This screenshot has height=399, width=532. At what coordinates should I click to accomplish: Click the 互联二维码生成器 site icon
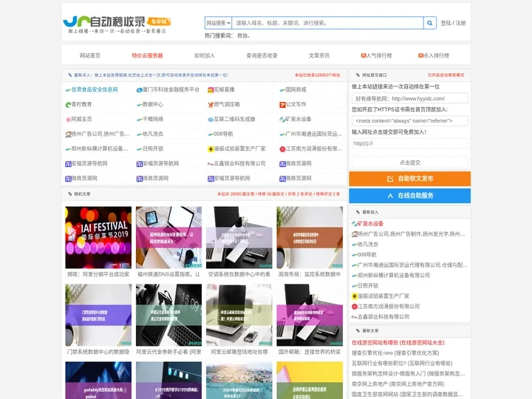pyautogui.click(x=211, y=120)
